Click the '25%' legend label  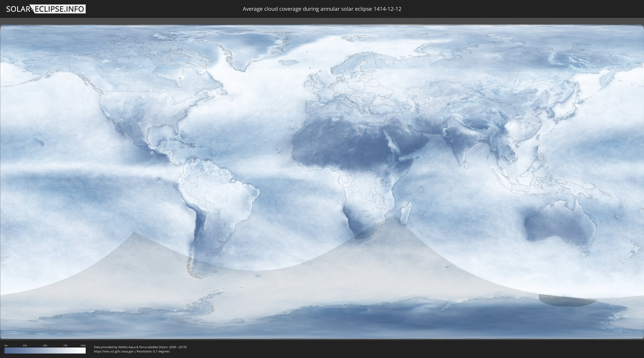25,345
